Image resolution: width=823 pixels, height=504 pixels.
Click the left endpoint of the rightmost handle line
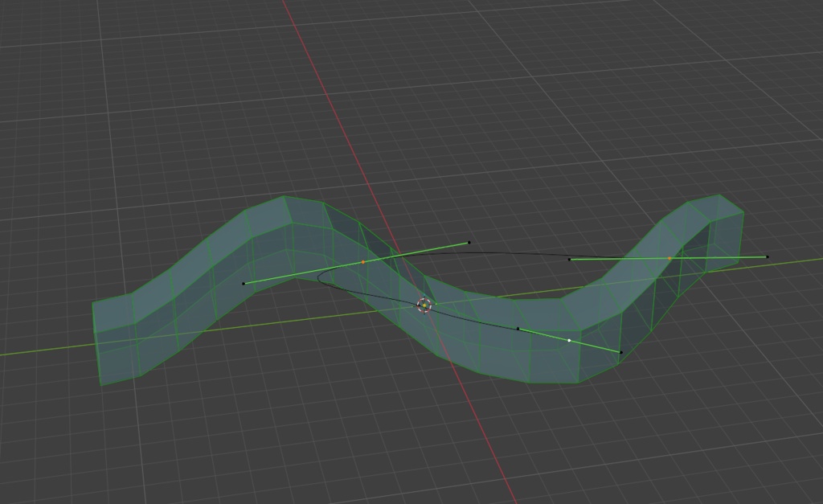coord(570,260)
